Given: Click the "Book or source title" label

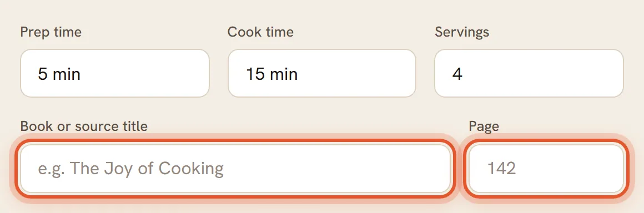Looking at the screenshot, I should (84, 126).
